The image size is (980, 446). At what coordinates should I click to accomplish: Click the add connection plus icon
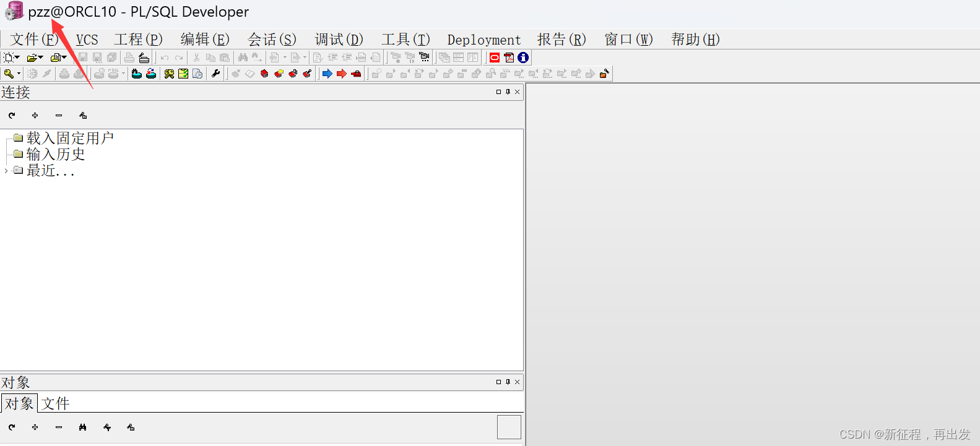tap(35, 116)
